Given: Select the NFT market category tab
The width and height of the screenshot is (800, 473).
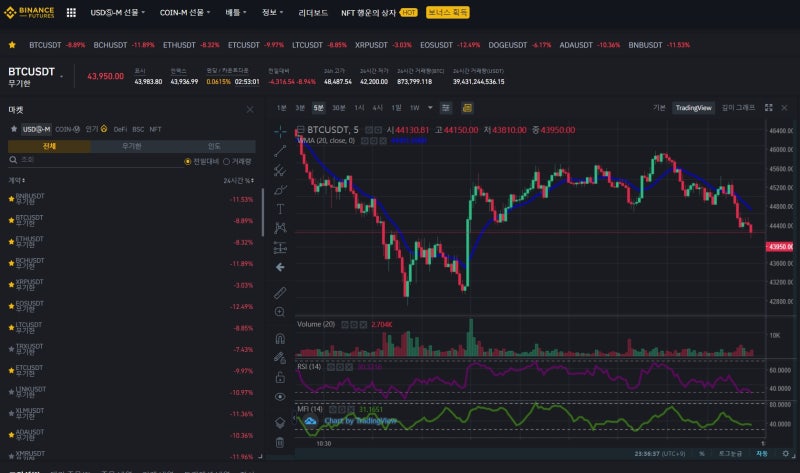Looking at the screenshot, I should point(156,130).
